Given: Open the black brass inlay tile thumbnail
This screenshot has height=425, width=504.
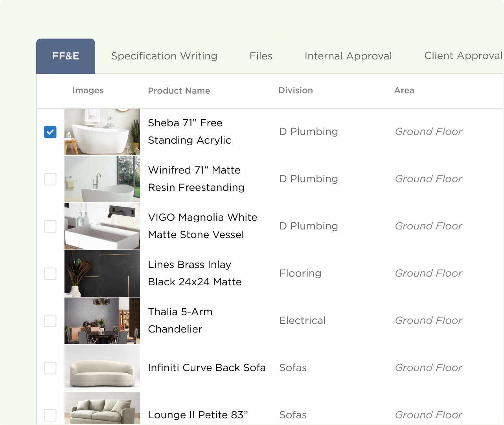Looking at the screenshot, I should pyautogui.click(x=102, y=273).
